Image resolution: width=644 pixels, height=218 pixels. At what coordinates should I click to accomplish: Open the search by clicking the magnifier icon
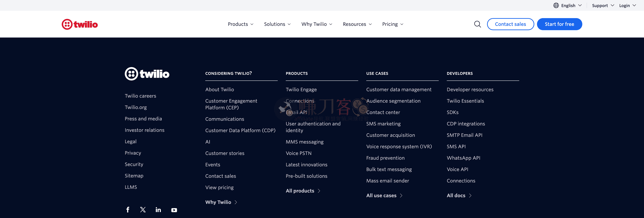click(x=477, y=24)
